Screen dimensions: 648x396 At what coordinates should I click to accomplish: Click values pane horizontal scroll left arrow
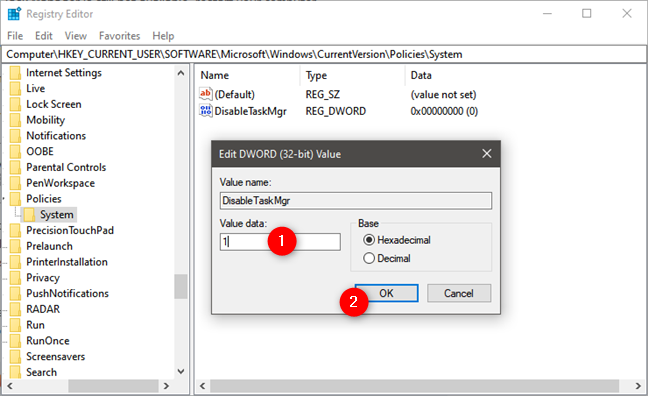[x=202, y=386]
